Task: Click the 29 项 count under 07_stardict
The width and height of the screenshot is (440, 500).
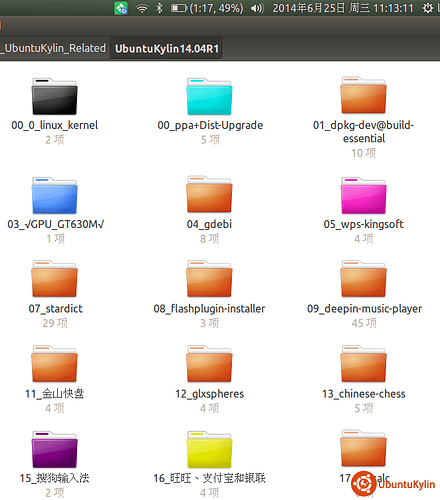Action: click(55, 323)
